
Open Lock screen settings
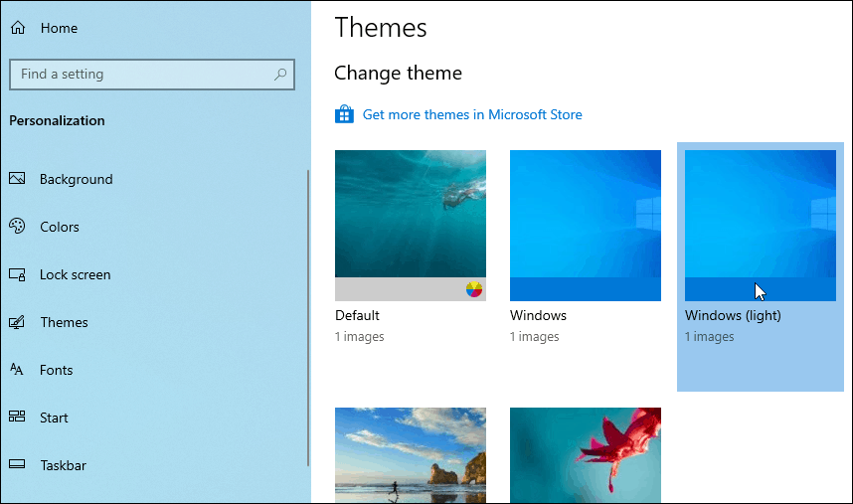point(76,274)
